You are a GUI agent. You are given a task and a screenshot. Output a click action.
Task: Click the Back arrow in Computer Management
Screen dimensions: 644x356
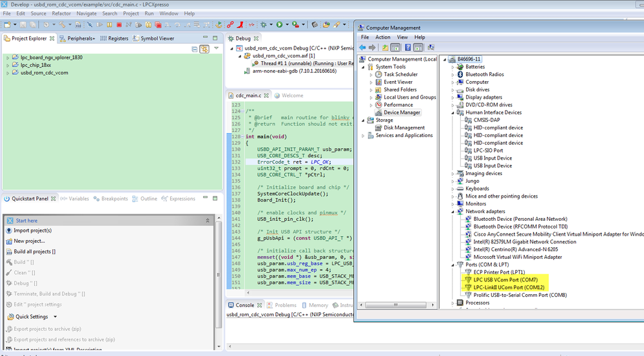[363, 48]
